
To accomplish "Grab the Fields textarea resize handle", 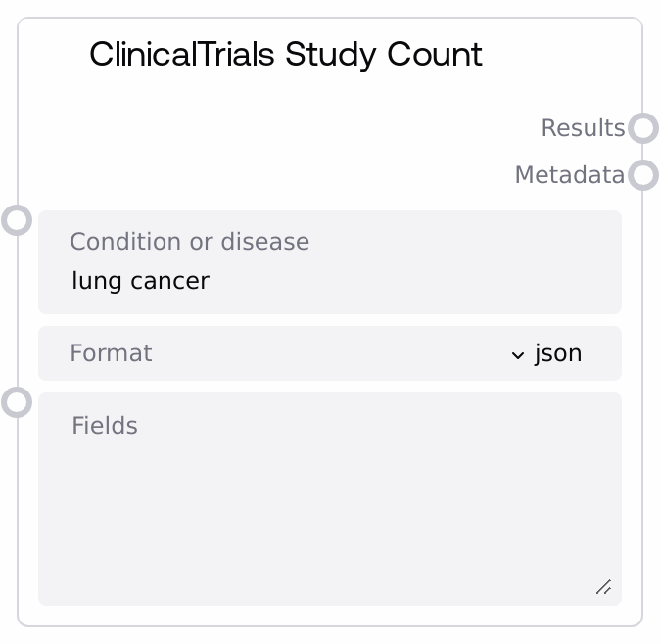I will pos(603,587).
